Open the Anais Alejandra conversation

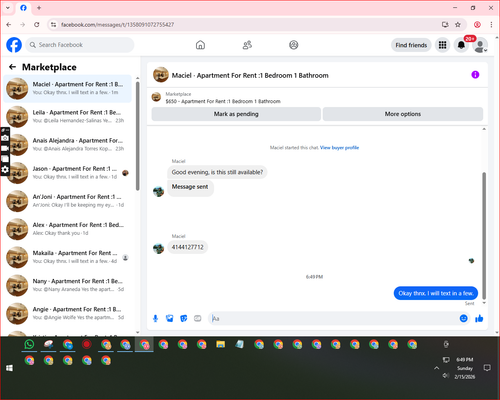(x=67, y=145)
